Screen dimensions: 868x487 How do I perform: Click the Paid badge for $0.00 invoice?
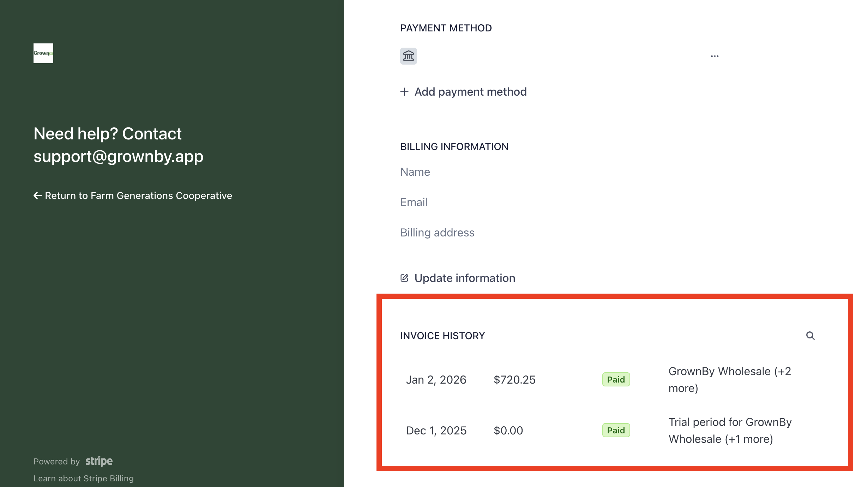pos(616,431)
